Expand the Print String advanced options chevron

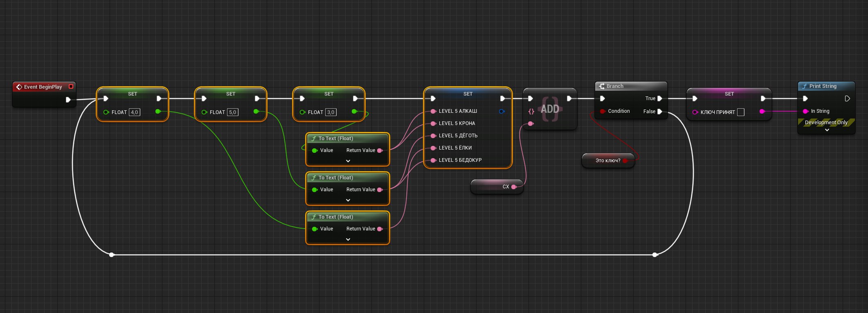coord(827,130)
